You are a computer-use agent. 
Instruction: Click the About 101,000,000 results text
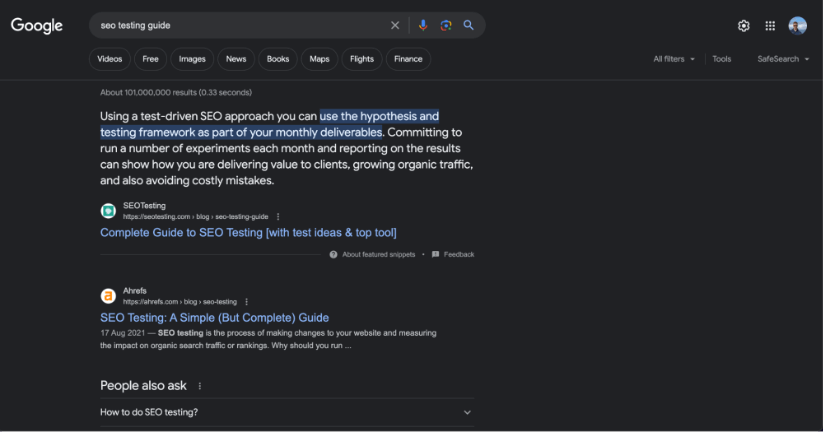point(176,92)
